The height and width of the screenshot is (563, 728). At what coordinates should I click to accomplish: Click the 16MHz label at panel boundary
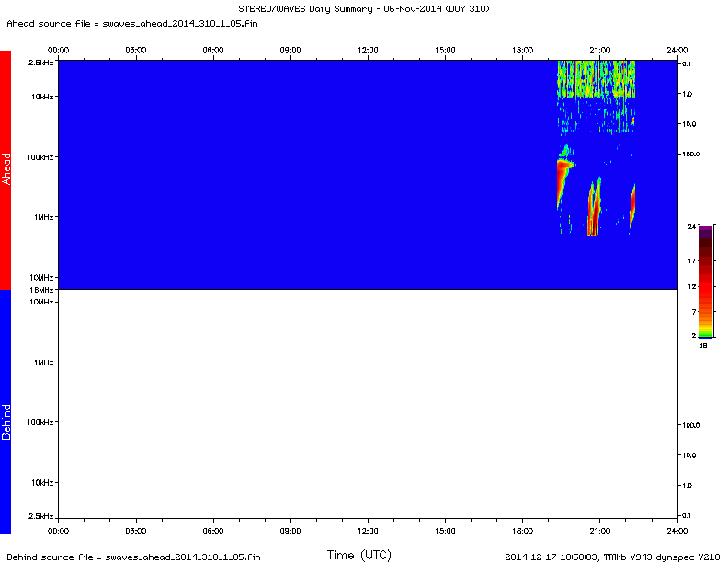tap(41, 290)
